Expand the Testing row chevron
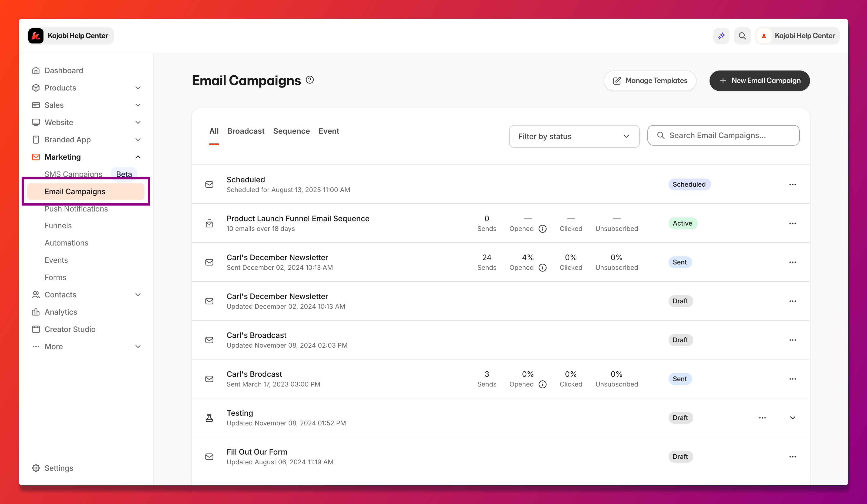The height and width of the screenshot is (504, 867). pyautogui.click(x=792, y=418)
